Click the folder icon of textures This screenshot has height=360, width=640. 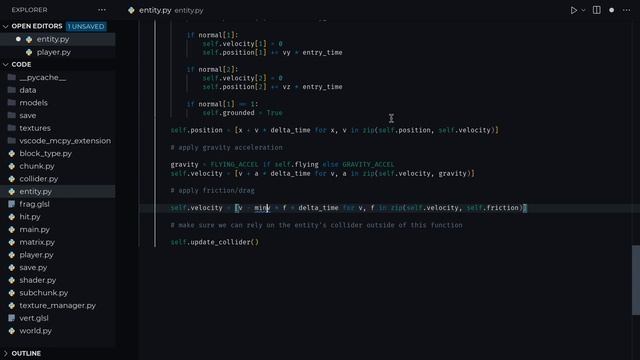point(12,128)
